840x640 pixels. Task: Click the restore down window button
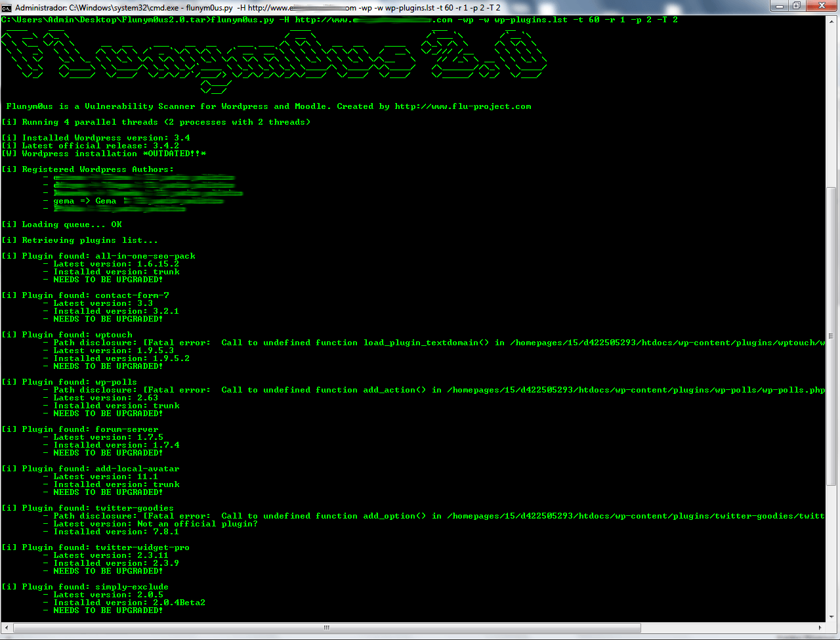pos(797,7)
